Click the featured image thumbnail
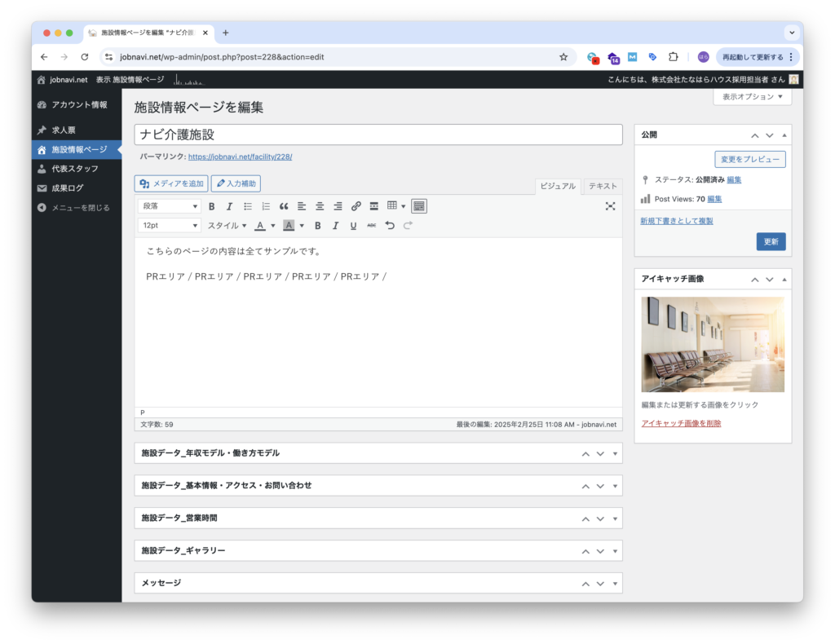The image size is (835, 644). pyautogui.click(x=713, y=344)
